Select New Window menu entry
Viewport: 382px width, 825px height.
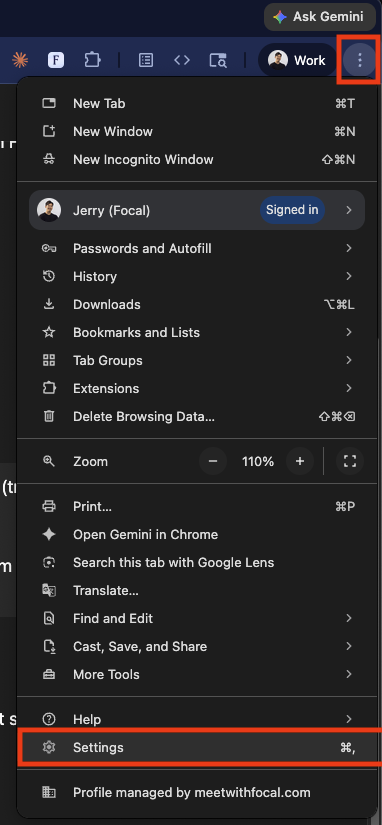(198, 132)
